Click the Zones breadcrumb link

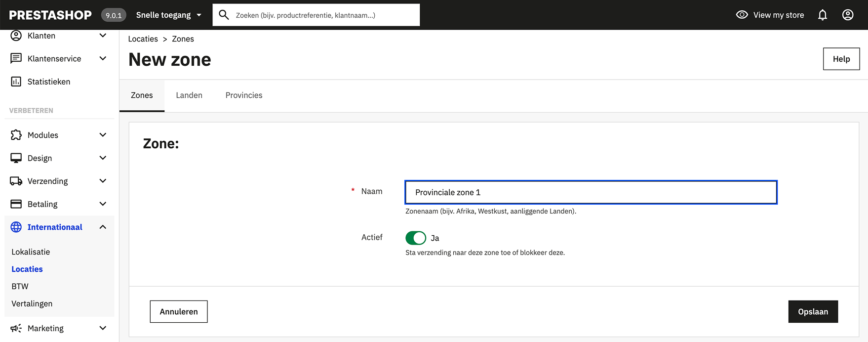coord(183,39)
